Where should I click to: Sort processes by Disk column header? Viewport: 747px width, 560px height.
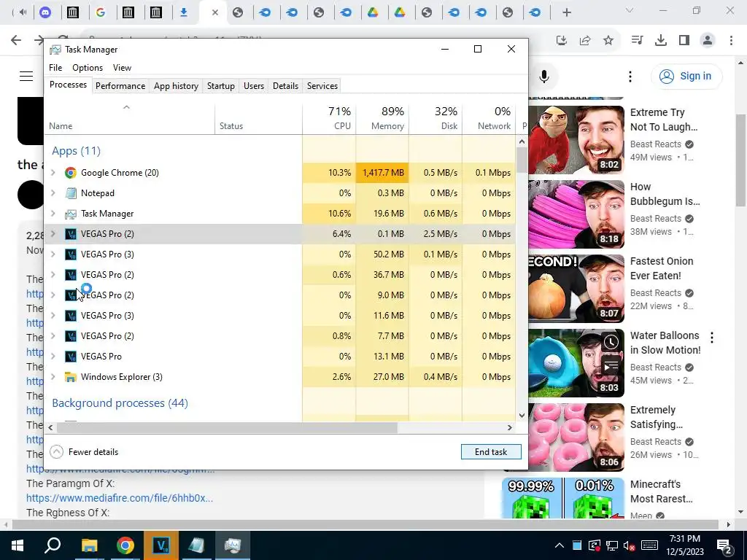(x=436, y=118)
